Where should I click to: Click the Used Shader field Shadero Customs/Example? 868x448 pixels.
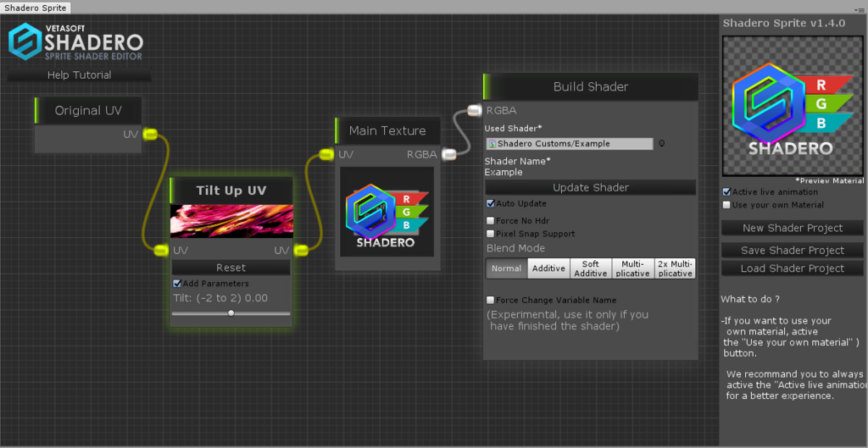[x=569, y=144]
